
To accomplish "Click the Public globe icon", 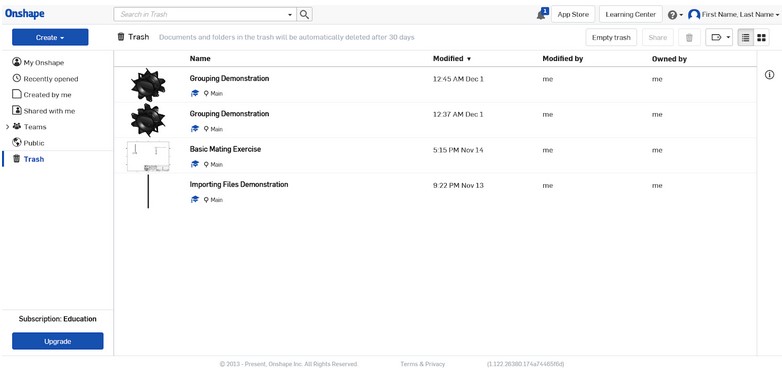I will [17, 143].
